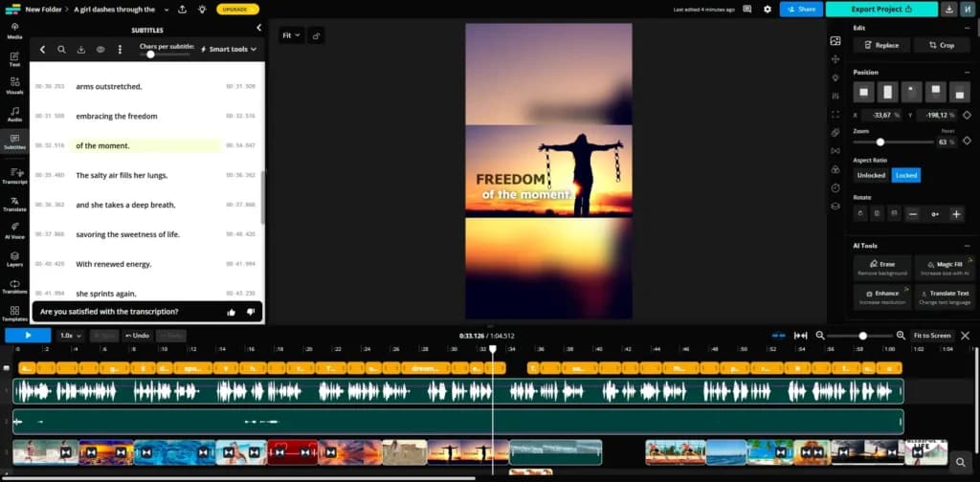
Task: Open the Layers tab in sidebar
Action: pyautogui.click(x=14, y=258)
